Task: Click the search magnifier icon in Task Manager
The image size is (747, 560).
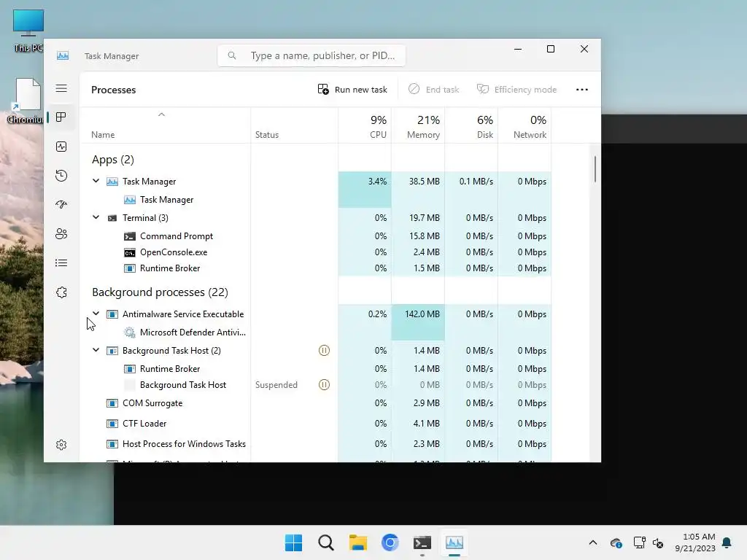Action: tap(232, 55)
